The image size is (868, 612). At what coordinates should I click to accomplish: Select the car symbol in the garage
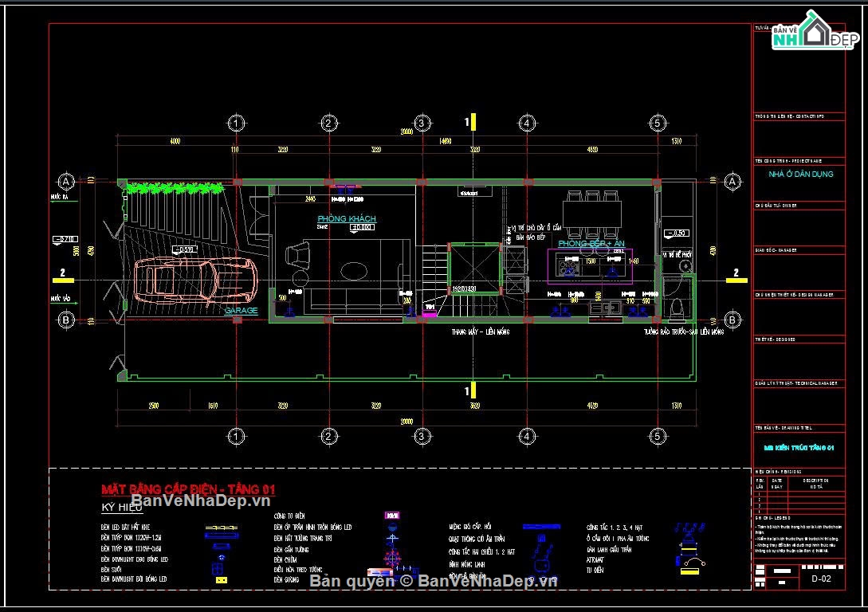[x=195, y=280]
